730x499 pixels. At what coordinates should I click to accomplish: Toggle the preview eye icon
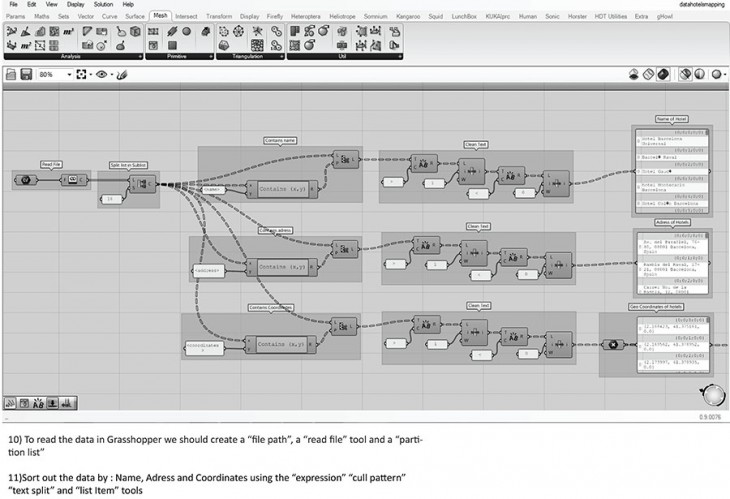click(x=102, y=75)
